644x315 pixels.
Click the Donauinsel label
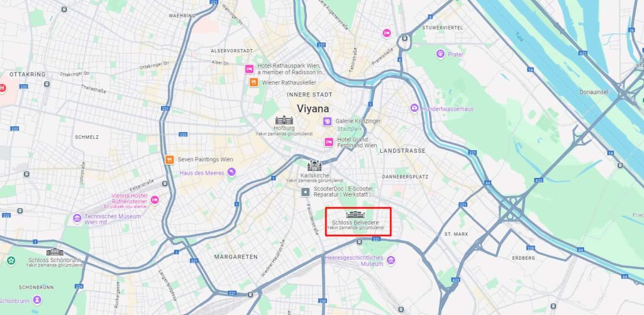point(594,92)
